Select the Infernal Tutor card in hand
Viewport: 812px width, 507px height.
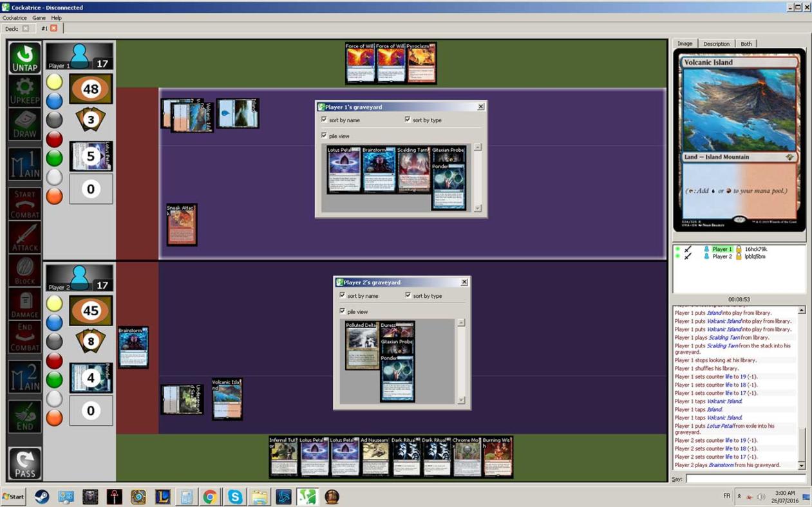point(283,457)
